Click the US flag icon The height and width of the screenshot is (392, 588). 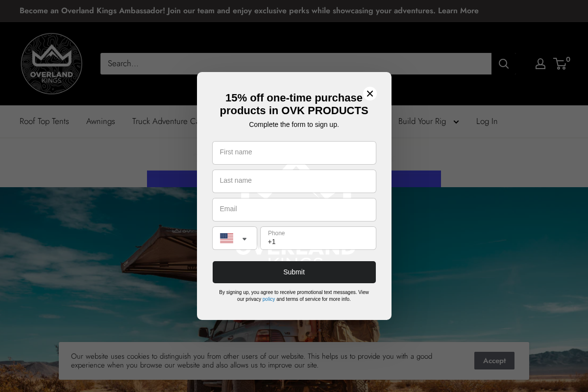pos(226,238)
